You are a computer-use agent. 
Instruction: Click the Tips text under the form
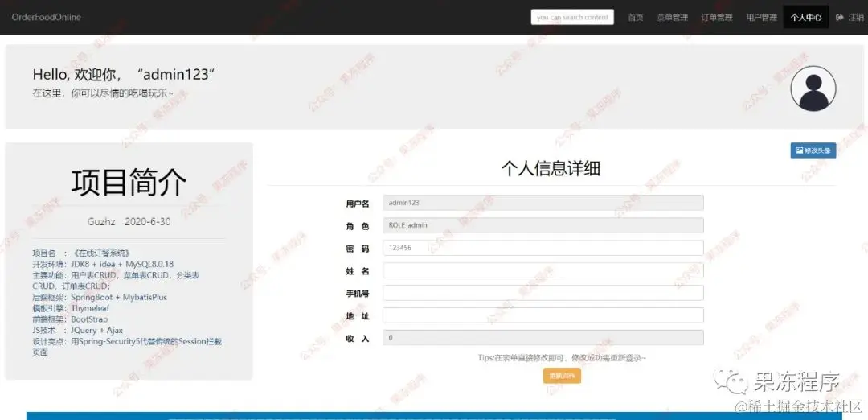click(x=562, y=358)
